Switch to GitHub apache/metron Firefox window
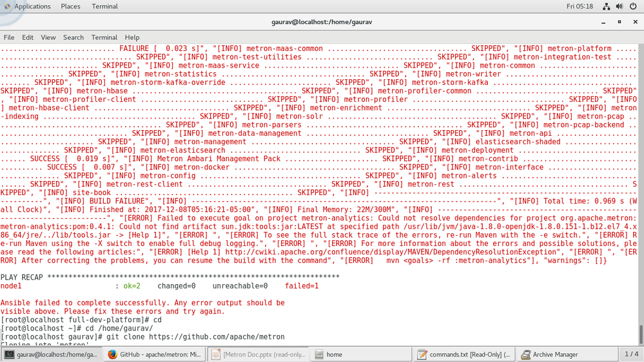 (x=155, y=354)
